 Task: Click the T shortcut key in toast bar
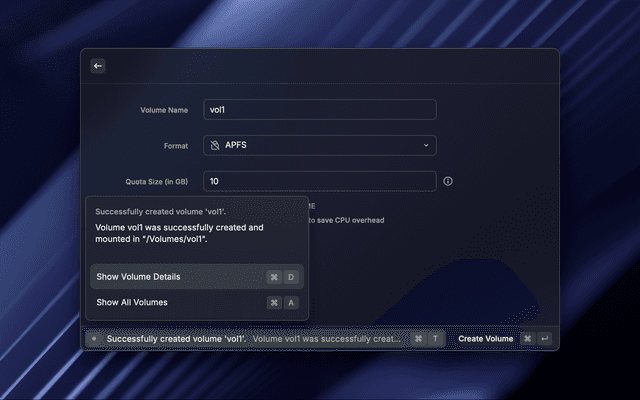click(435, 339)
